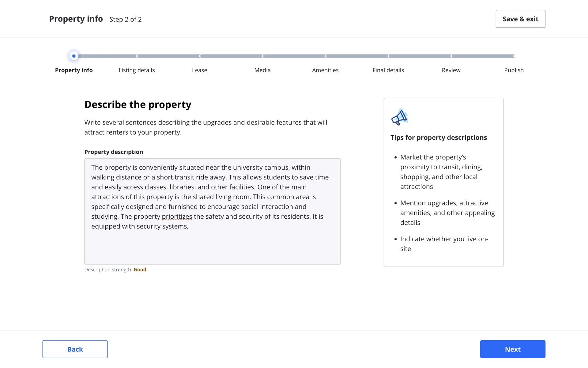Select the Listing details step marker
588x368 pixels.
click(x=137, y=56)
